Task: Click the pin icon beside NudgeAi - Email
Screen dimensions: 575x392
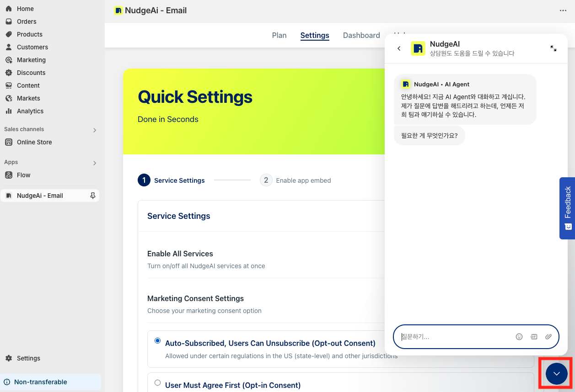Action: (x=93, y=196)
